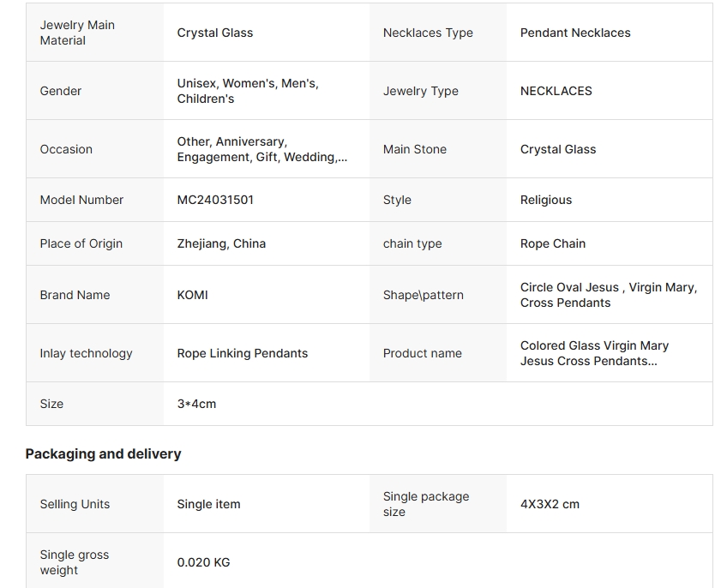721x588 pixels.
Task: Click the Inlay technology label cell
Action: 86,353
